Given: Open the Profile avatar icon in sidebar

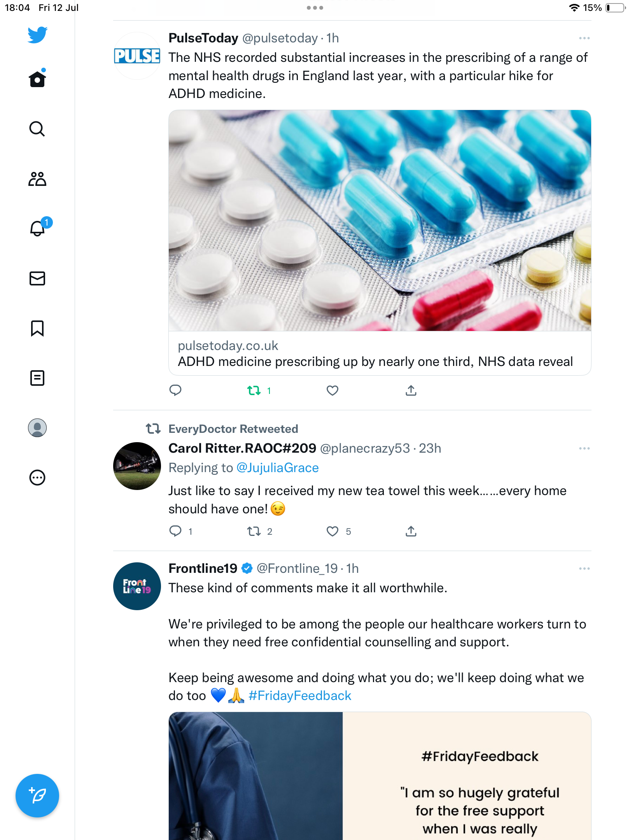Looking at the screenshot, I should click(x=37, y=428).
